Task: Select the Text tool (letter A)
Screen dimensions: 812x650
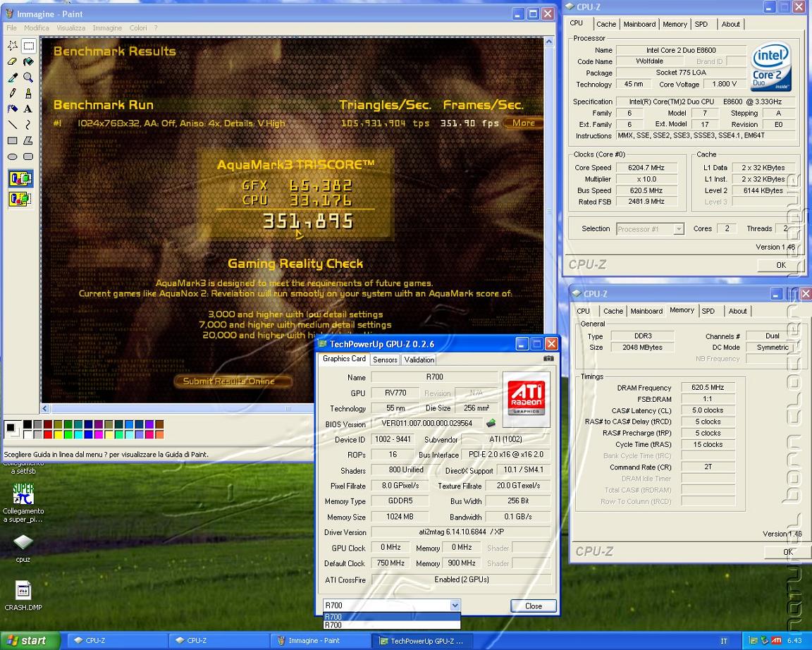Action: pos(28,109)
